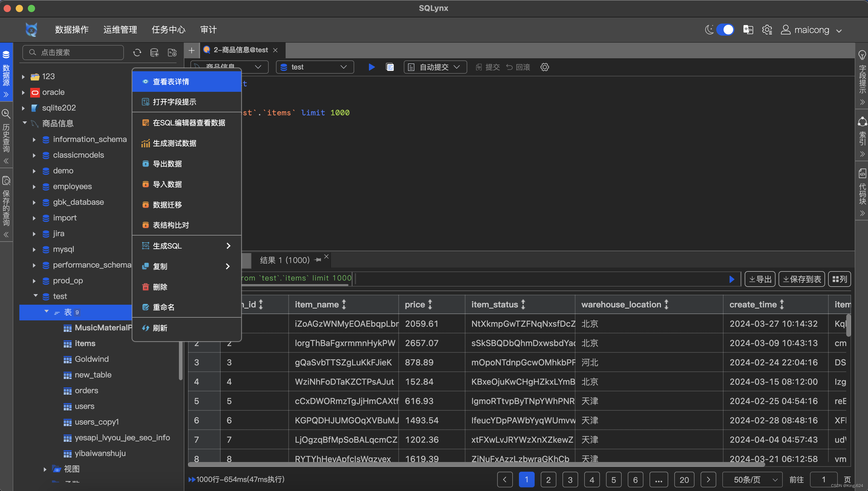Open the language translation icon
Image resolution: width=868 pixels, height=491 pixels.
pyautogui.click(x=748, y=30)
